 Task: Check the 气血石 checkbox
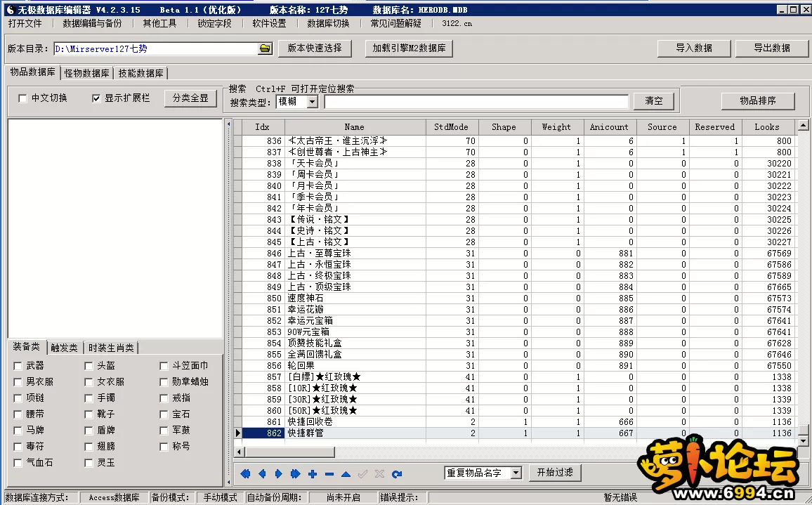click(x=18, y=463)
